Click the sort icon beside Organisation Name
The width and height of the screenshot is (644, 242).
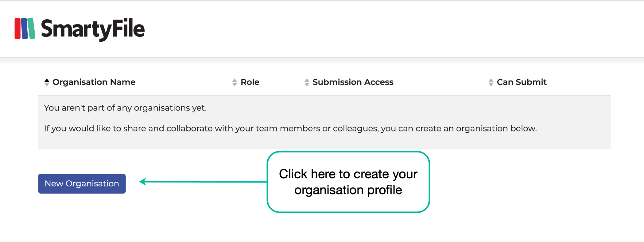click(x=47, y=82)
